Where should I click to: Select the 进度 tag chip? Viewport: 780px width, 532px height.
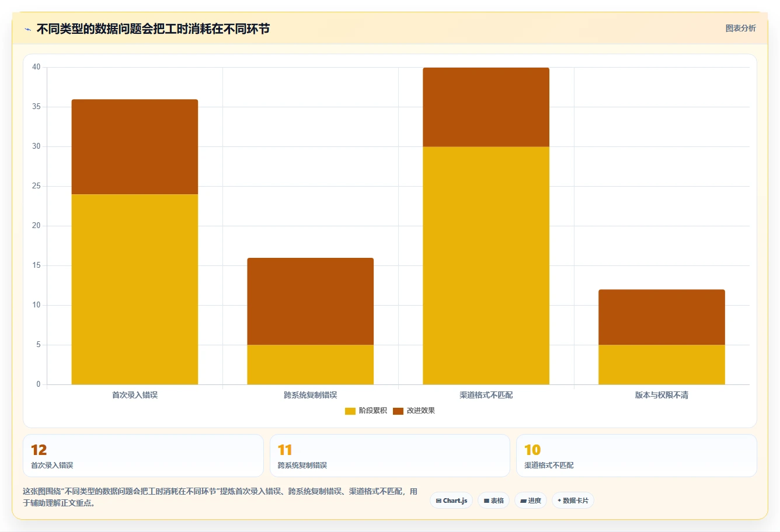(530, 501)
